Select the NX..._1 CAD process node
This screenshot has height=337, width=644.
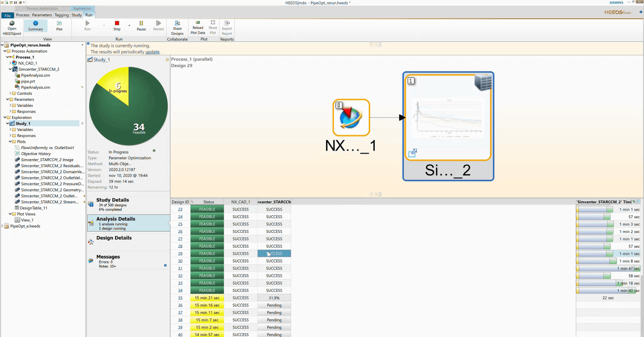pyautogui.click(x=351, y=117)
